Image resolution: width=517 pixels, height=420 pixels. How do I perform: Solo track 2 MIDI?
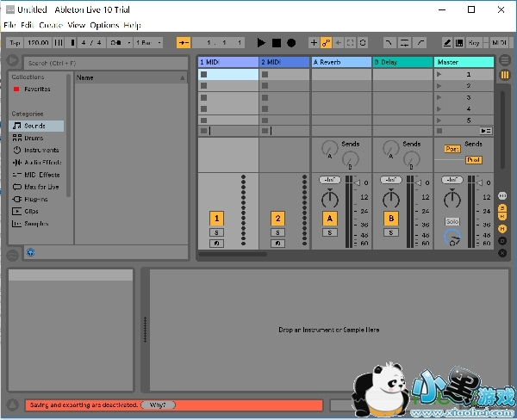[x=277, y=232]
